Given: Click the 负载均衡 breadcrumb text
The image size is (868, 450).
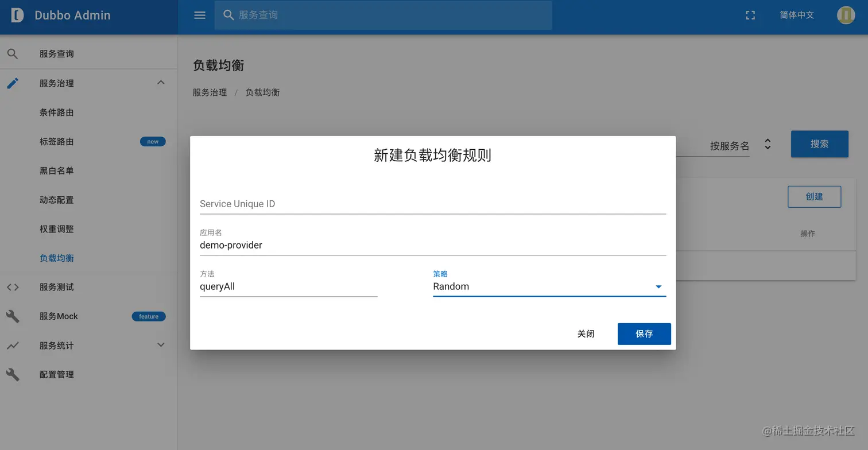Looking at the screenshot, I should click(262, 92).
